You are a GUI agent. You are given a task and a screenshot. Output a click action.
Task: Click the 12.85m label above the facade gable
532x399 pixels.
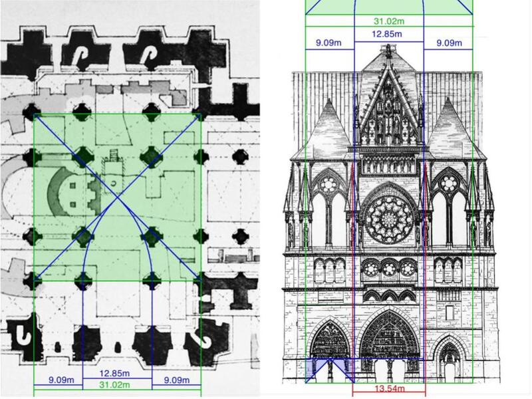point(387,34)
